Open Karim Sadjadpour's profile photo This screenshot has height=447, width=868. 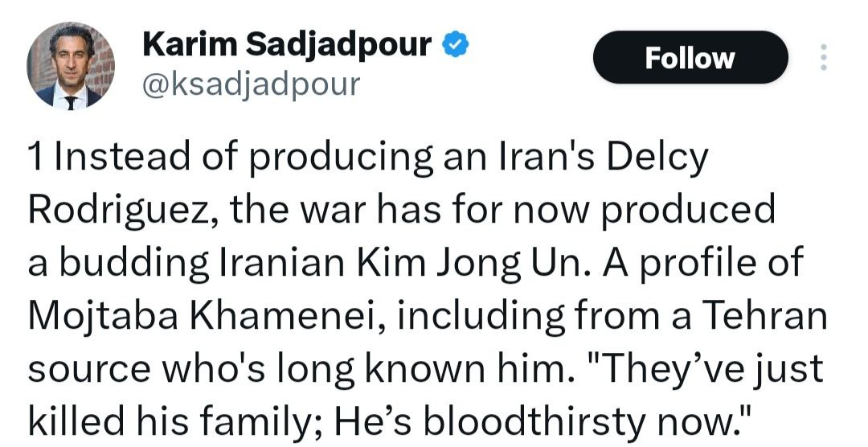(x=71, y=65)
